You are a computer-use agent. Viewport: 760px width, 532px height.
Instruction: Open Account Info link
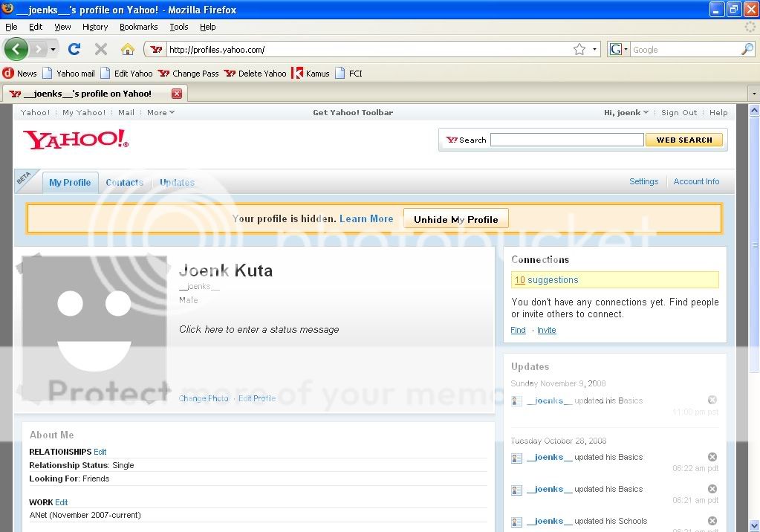tap(696, 181)
